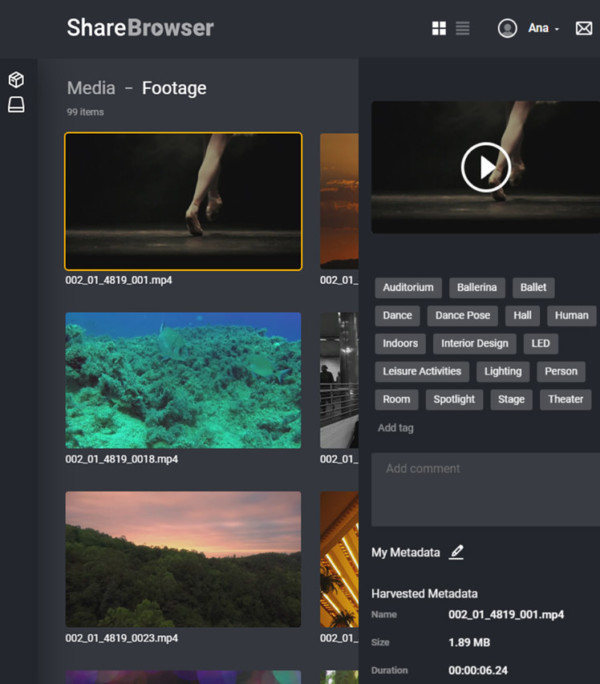600x684 pixels.
Task: Click the Interior Design tag
Action: pyautogui.click(x=475, y=343)
